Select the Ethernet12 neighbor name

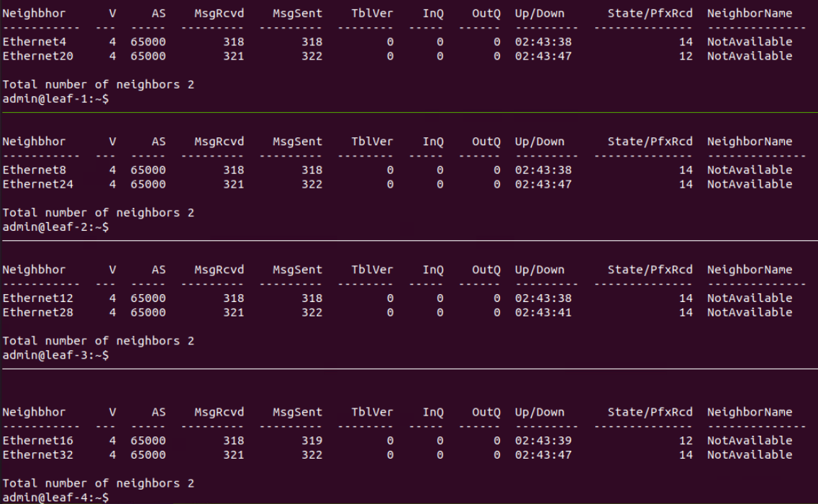[x=38, y=298]
